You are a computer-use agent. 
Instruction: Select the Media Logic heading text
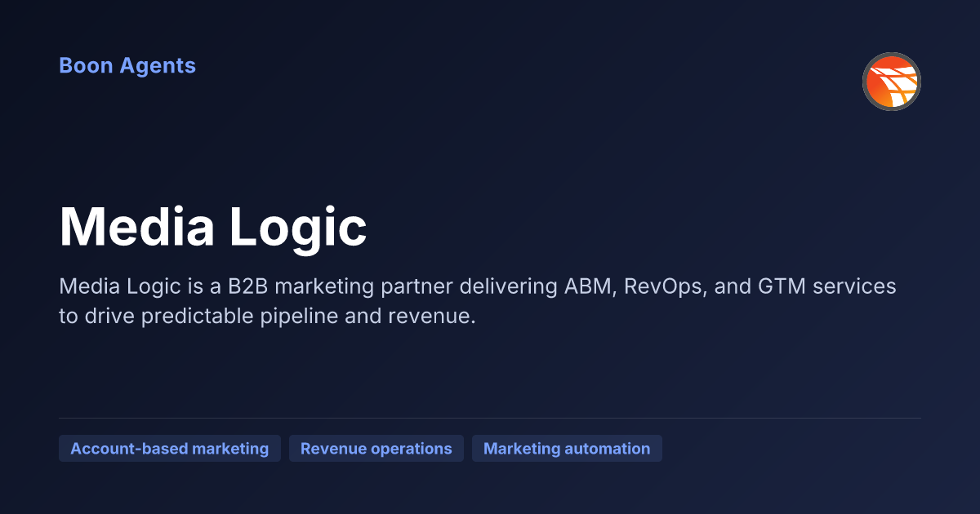pyautogui.click(x=213, y=226)
